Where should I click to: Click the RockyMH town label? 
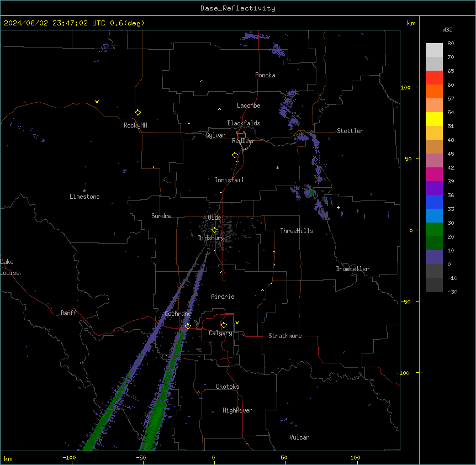pyautogui.click(x=135, y=125)
